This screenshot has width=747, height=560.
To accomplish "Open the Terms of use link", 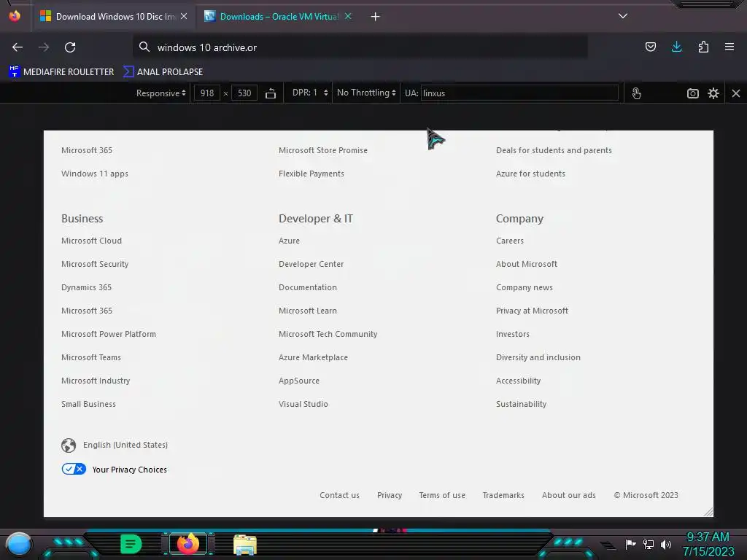I will pos(442,496).
